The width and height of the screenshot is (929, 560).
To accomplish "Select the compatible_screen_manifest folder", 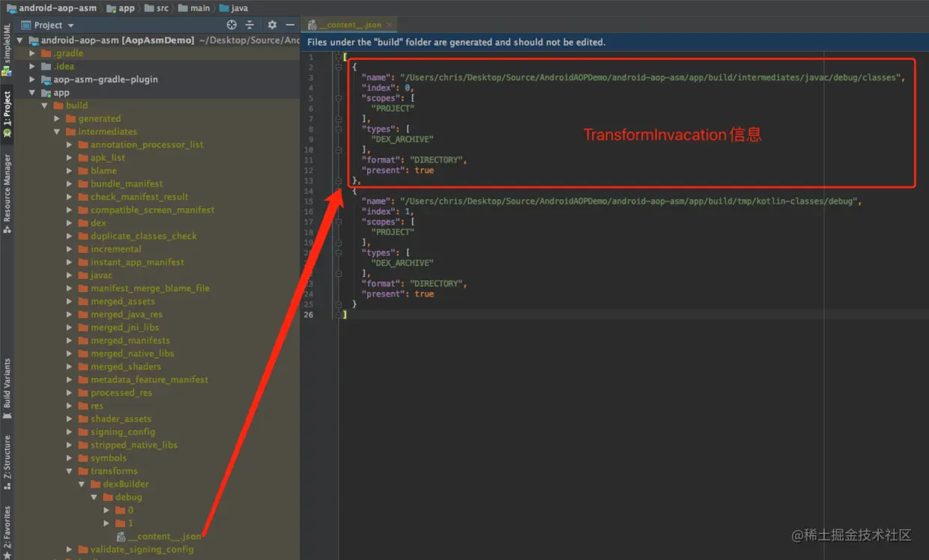I will (145, 210).
